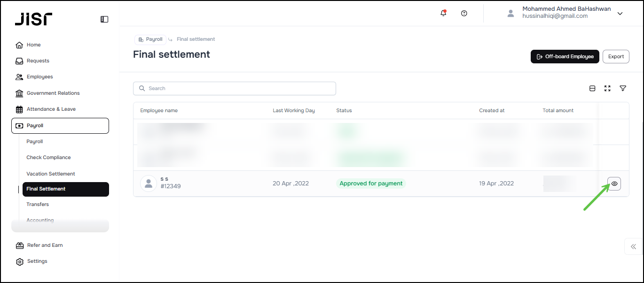Viewport: 644px width, 283px height.
Task: Change row density layout icon
Action: pyautogui.click(x=592, y=88)
